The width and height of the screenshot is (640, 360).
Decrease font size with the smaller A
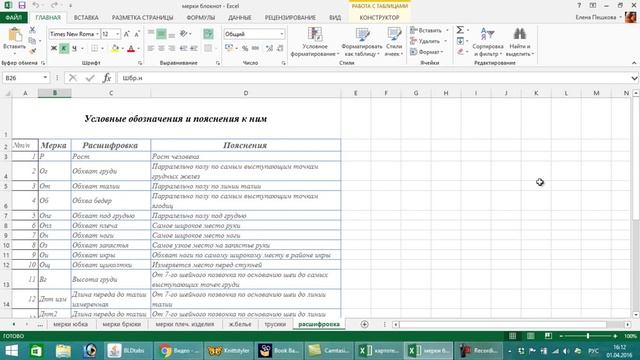[x=137, y=34]
